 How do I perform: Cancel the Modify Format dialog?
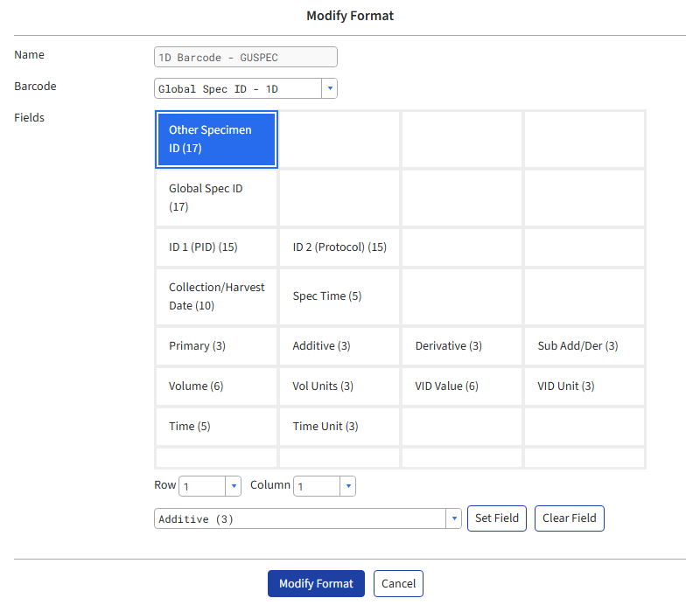point(398,583)
